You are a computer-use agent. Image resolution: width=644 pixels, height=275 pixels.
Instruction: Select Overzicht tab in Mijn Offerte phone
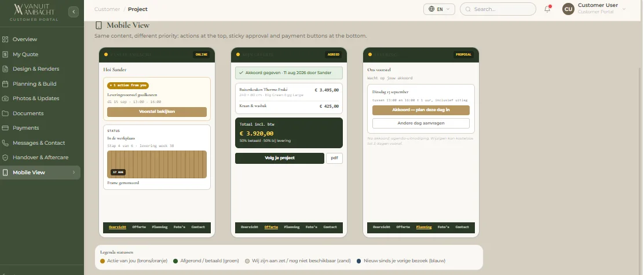pyautogui.click(x=250, y=227)
